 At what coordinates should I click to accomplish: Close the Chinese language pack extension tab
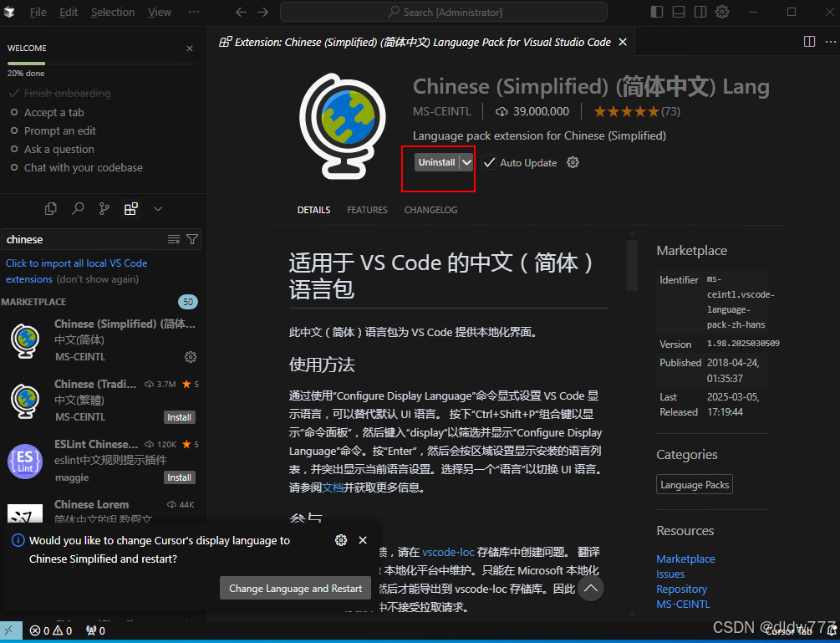pyautogui.click(x=623, y=42)
